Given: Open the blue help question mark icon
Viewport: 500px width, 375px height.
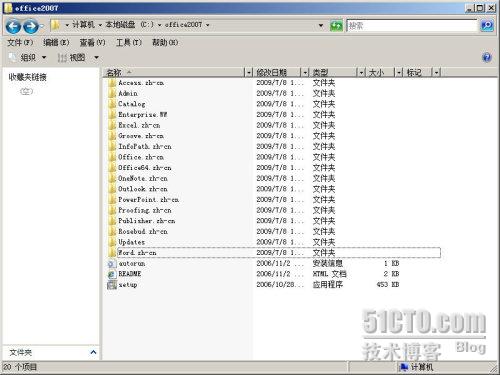Looking at the screenshot, I should [x=487, y=58].
